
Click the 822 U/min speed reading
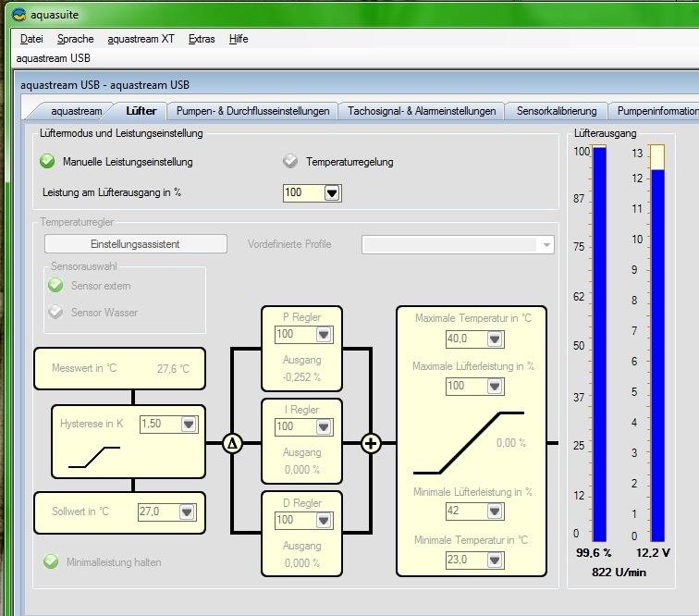619,573
